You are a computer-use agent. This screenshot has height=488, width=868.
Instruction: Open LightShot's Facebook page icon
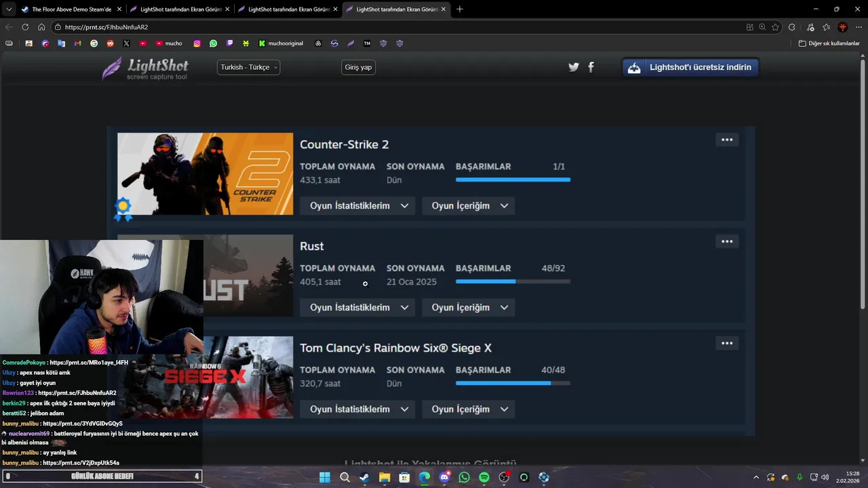(x=591, y=67)
